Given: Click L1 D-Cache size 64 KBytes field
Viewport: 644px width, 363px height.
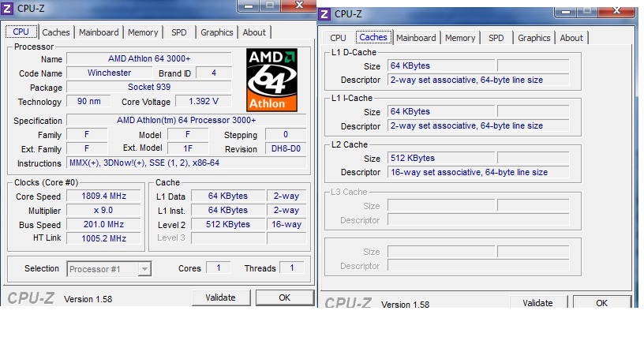Looking at the screenshot, I should pos(441,65).
